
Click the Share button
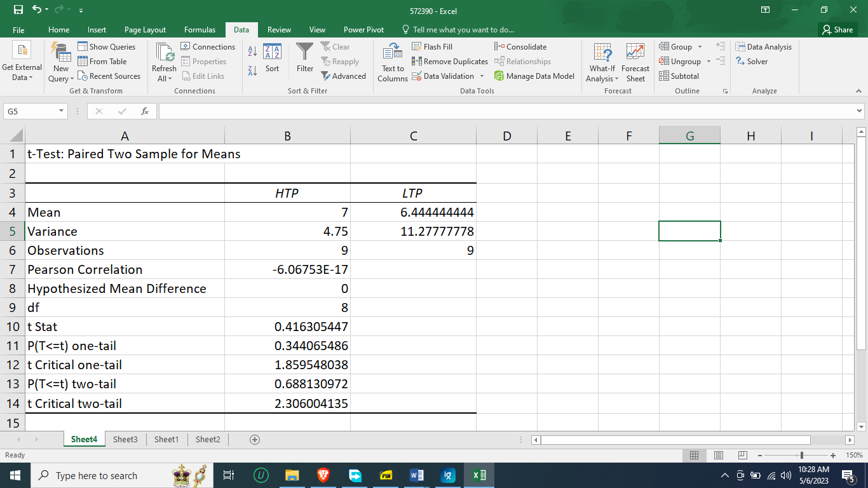(837, 29)
